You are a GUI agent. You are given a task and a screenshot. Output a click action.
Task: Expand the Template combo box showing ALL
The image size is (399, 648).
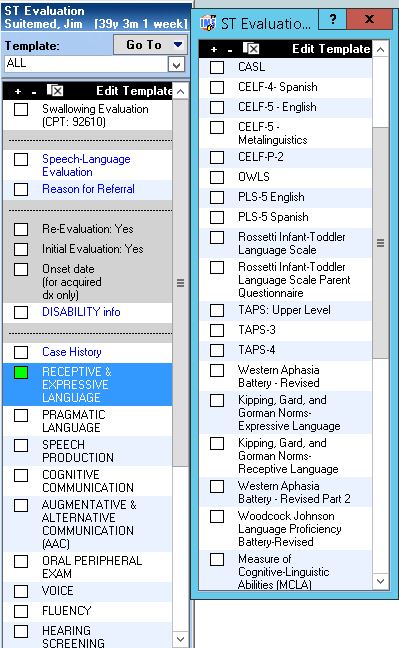[177, 65]
